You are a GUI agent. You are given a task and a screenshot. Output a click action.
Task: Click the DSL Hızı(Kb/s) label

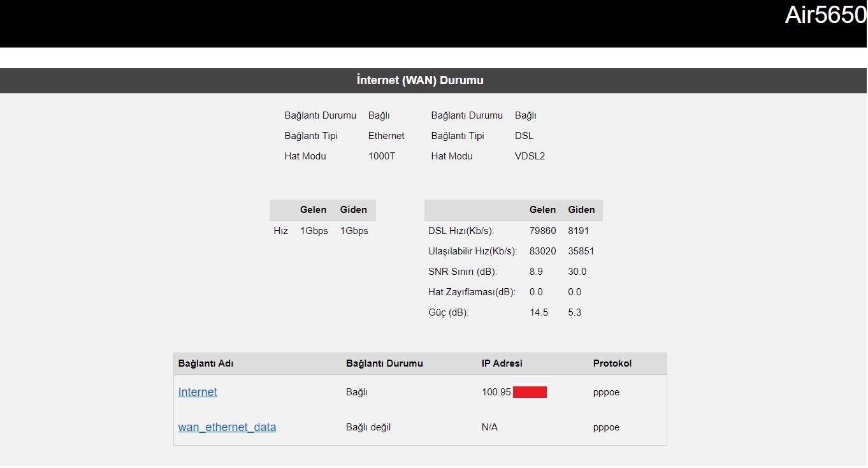point(461,231)
